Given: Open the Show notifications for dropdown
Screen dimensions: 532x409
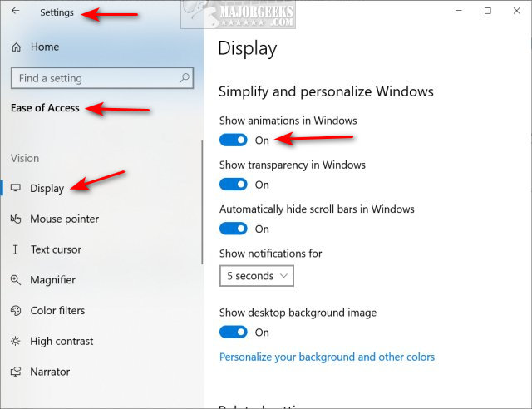Looking at the screenshot, I should click(257, 276).
